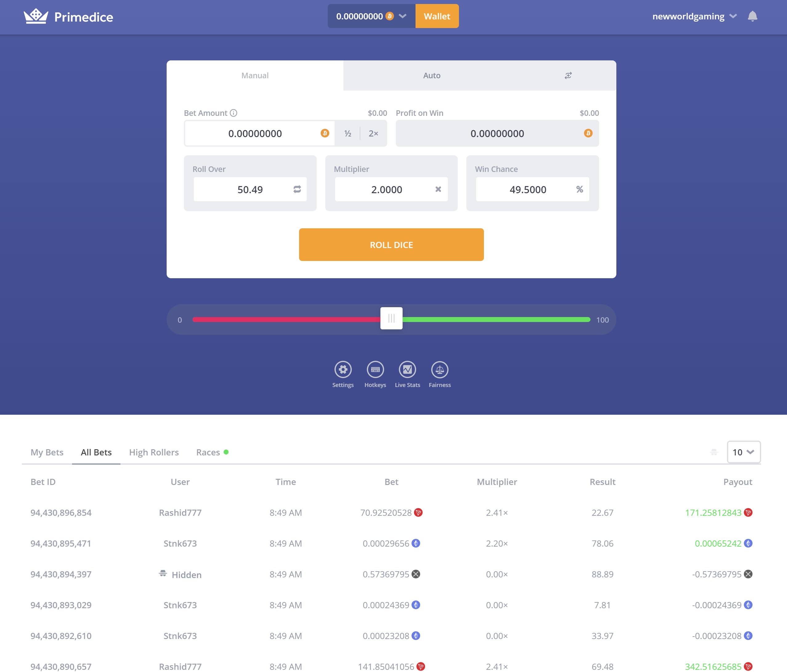Open bet ID 94,430,892,610
The width and height of the screenshot is (787, 672).
[61, 636]
